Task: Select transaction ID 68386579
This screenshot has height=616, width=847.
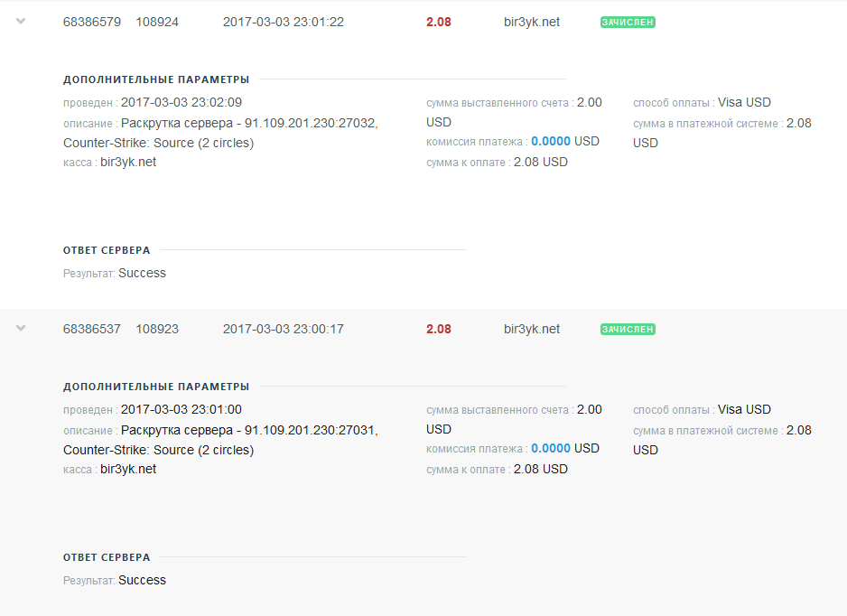Action: coord(92,22)
